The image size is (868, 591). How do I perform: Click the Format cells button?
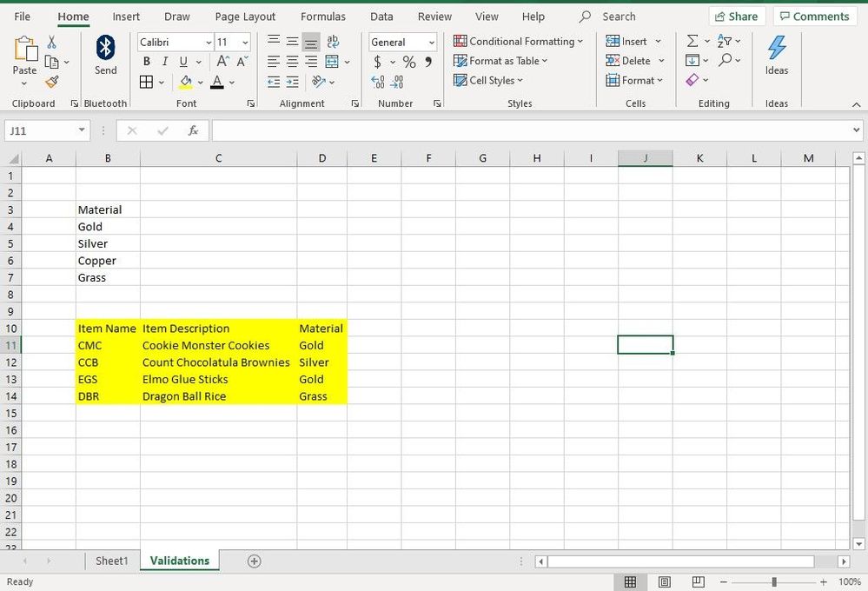point(634,80)
